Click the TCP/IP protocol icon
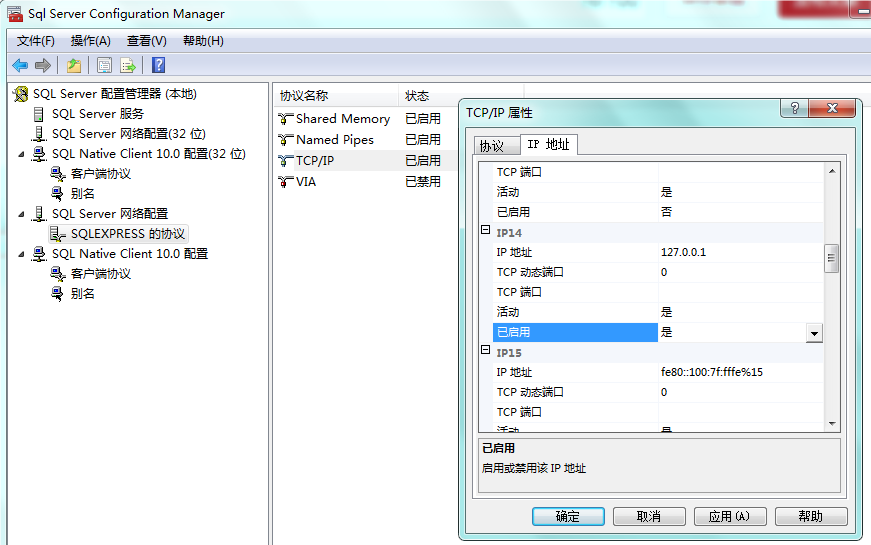Viewport: 871px width, 545px height. [286, 161]
